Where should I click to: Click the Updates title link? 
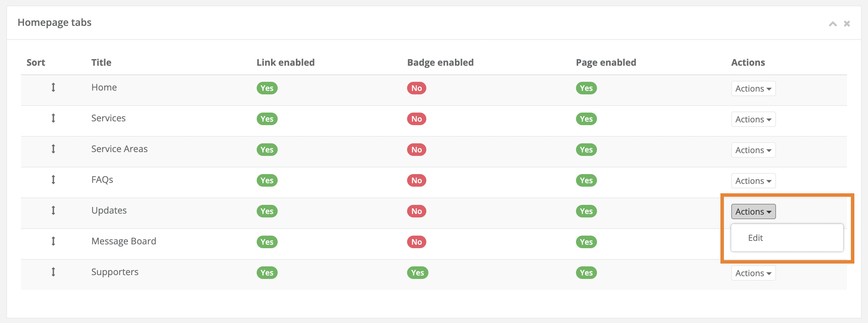click(x=109, y=210)
